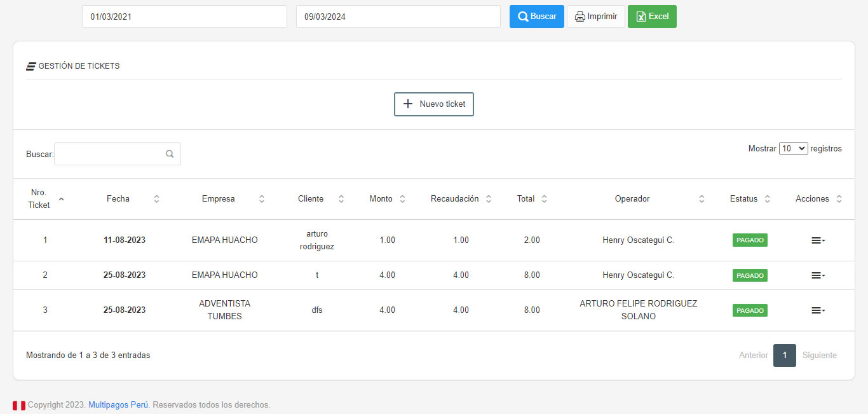
Task: Click the end date field 09/03/2024
Action: click(398, 17)
